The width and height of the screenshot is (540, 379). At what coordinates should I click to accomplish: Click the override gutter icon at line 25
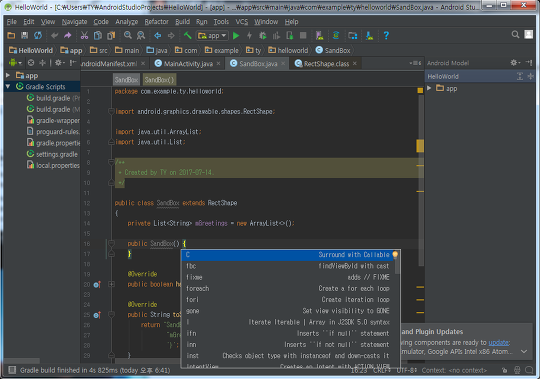[97, 315]
